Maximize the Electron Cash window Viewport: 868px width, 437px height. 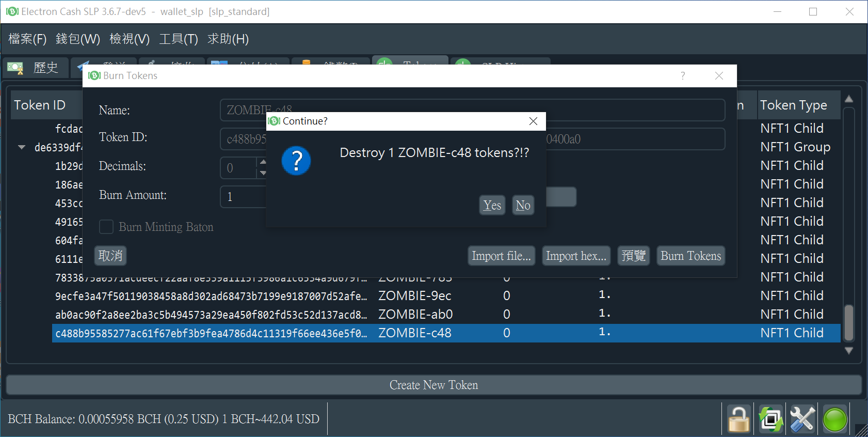click(x=813, y=11)
